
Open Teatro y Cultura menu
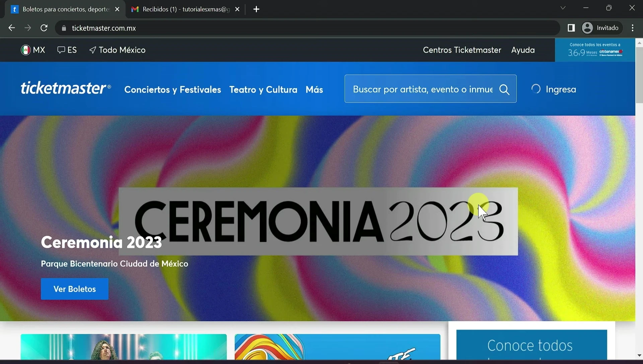pos(263,90)
